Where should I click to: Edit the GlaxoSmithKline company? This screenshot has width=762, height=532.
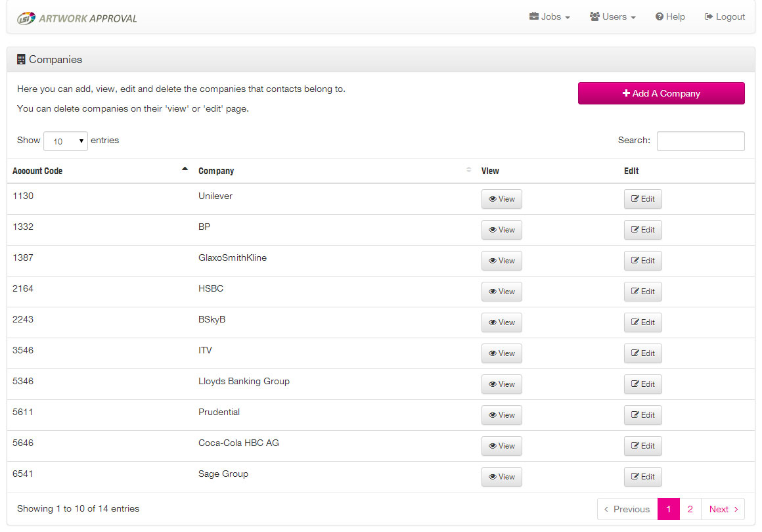pos(642,261)
